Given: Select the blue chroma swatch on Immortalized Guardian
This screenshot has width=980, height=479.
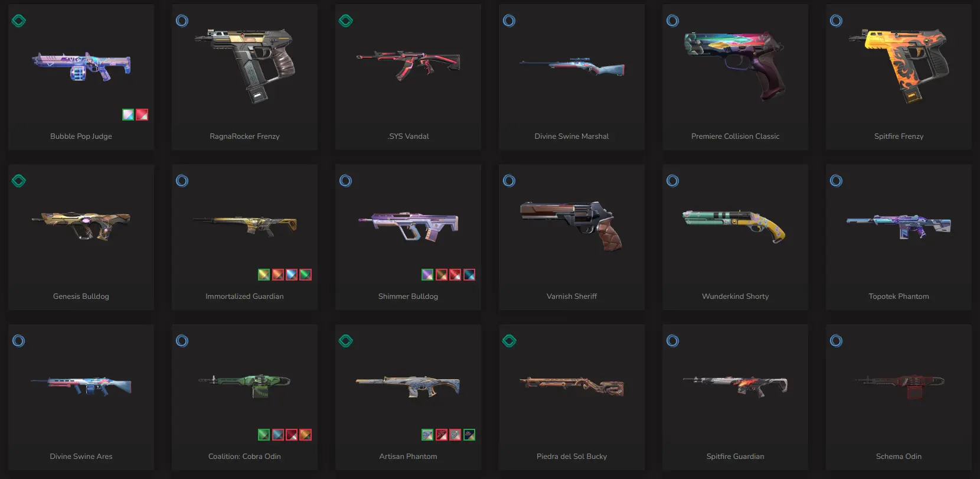Looking at the screenshot, I should coord(292,275).
